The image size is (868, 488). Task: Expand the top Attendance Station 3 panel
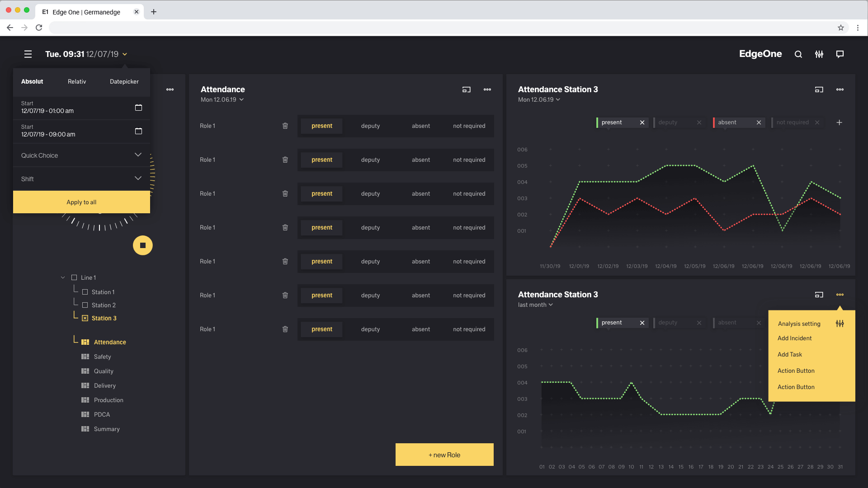[819, 89]
